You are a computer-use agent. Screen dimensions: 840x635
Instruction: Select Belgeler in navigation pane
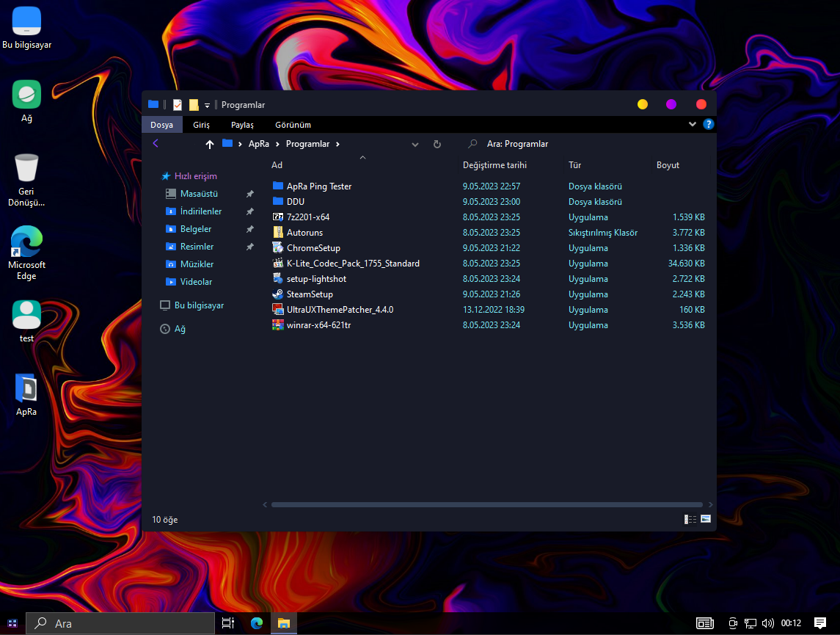(196, 229)
